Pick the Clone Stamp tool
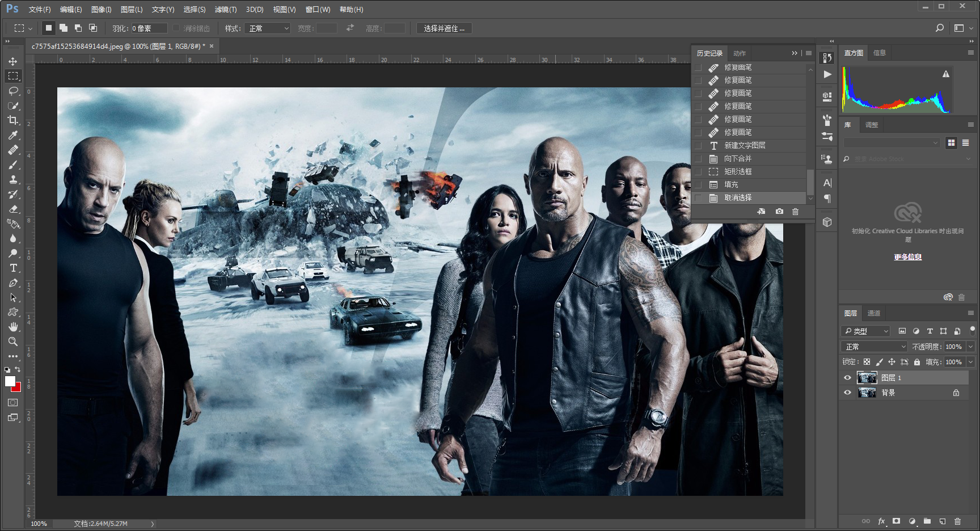This screenshot has height=531, width=980. 13,179
